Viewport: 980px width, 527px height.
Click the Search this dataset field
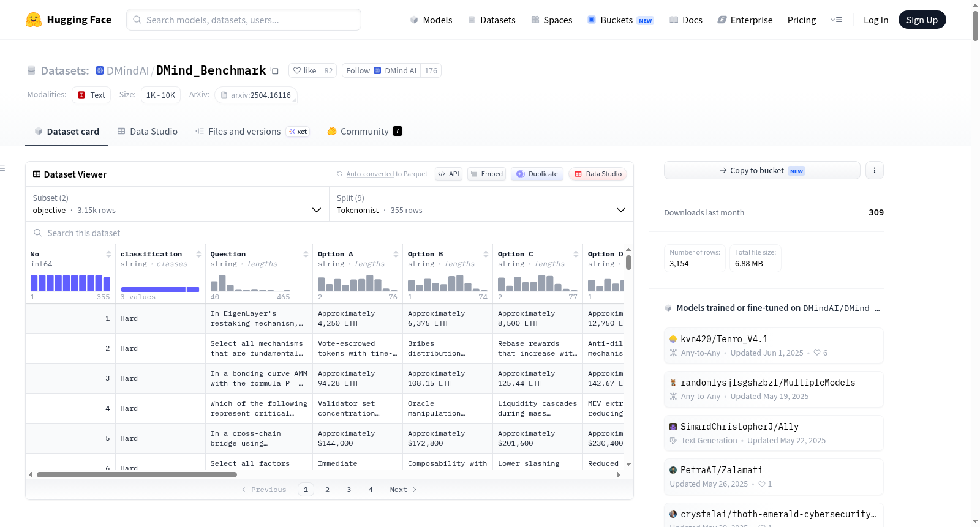(x=330, y=233)
